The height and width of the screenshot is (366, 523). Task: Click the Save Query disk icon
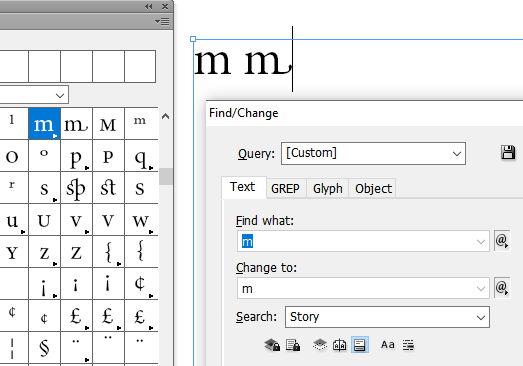(x=508, y=152)
